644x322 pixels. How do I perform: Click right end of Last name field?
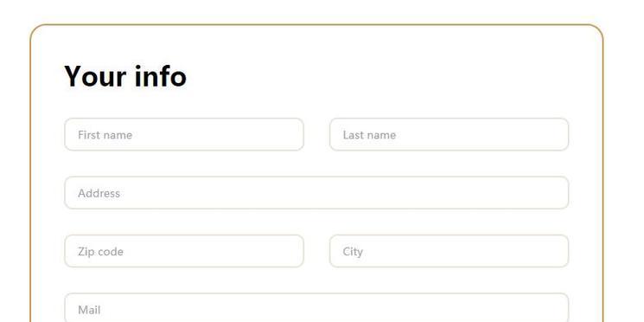coord(557,134)
